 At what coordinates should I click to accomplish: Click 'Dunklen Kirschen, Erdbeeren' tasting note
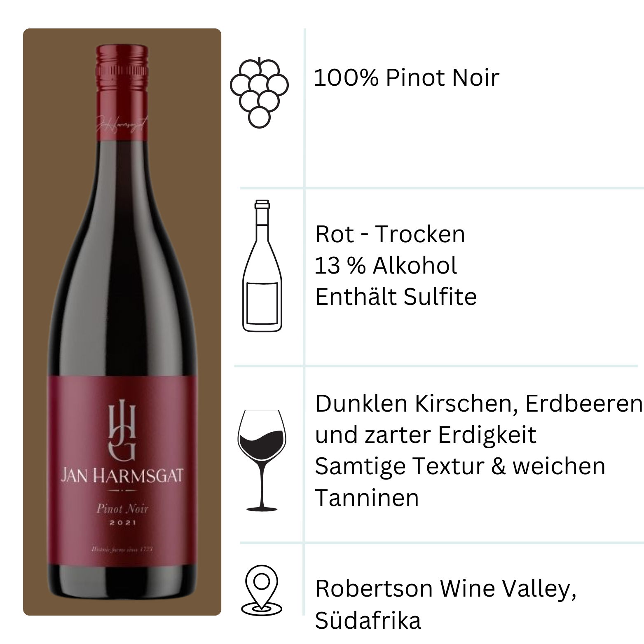click(479, 403)
